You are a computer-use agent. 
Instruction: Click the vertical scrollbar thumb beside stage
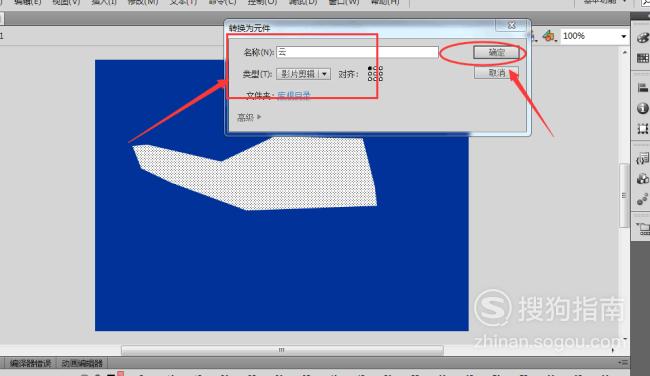click(x=624, y=195)
